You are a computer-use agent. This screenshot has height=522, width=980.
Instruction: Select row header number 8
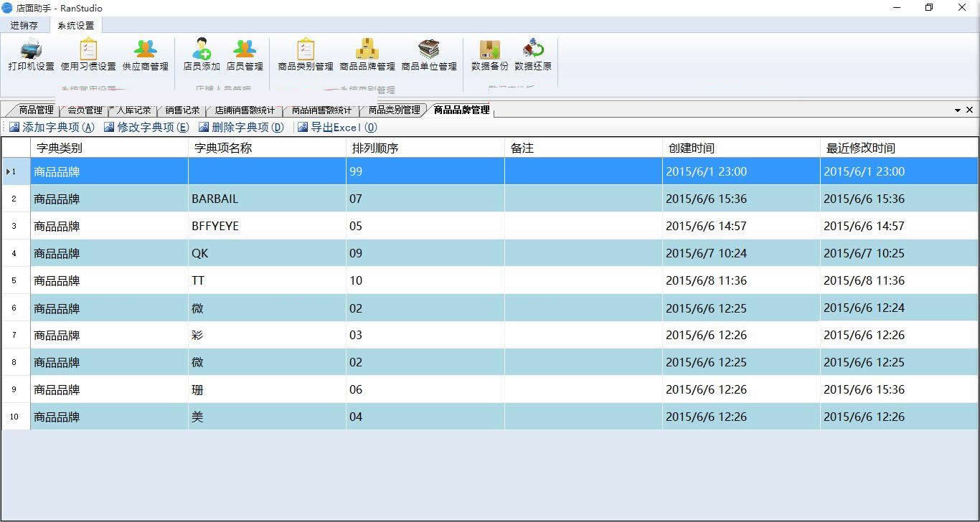coord(16,362)
